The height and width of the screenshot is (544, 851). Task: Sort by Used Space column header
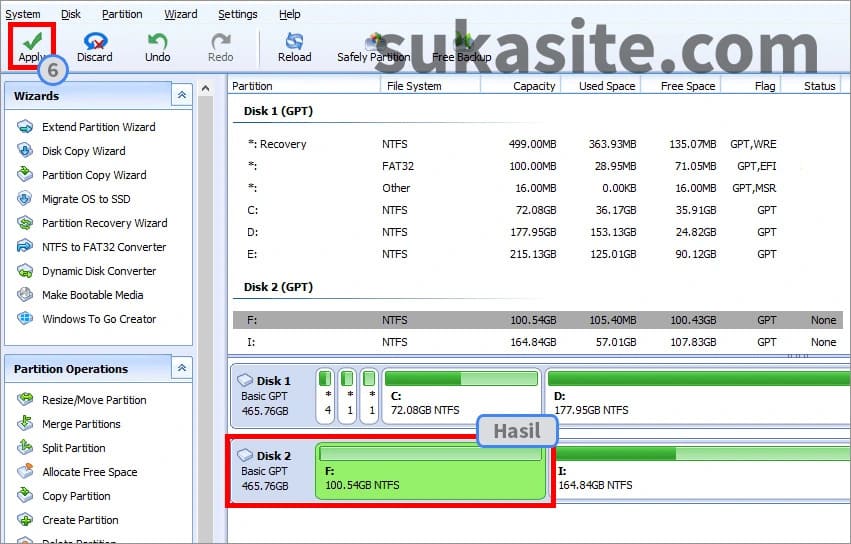point(601,86)
